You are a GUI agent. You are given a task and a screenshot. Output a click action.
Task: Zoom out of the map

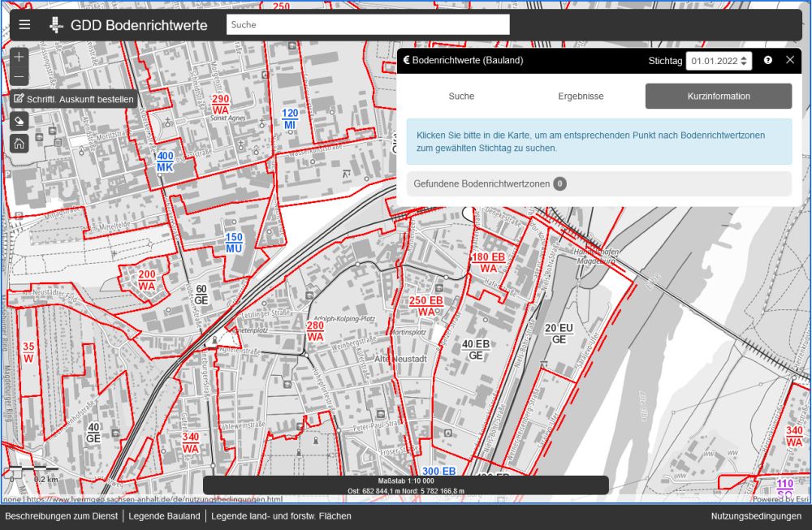19,78
